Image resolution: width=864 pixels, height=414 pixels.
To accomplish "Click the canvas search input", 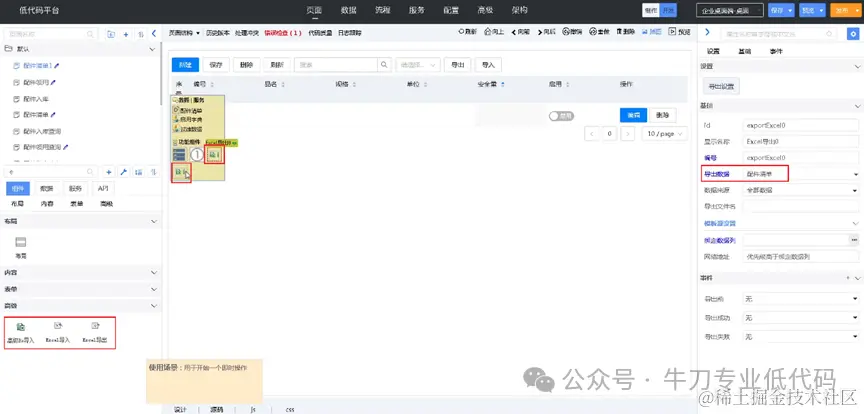I will pos(336,64).
